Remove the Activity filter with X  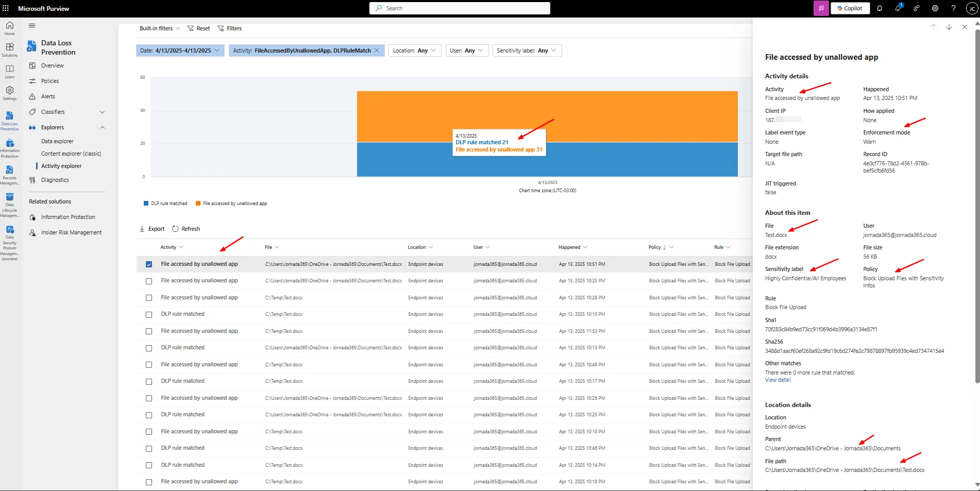(377, 50)
